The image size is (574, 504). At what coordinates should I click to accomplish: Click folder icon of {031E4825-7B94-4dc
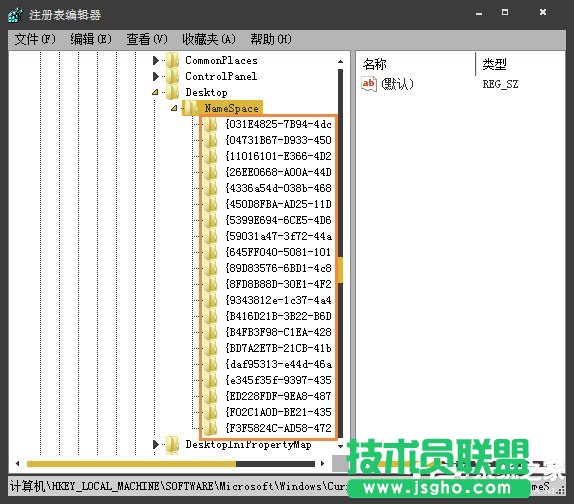pyautogui.click(x=210, y=124)
